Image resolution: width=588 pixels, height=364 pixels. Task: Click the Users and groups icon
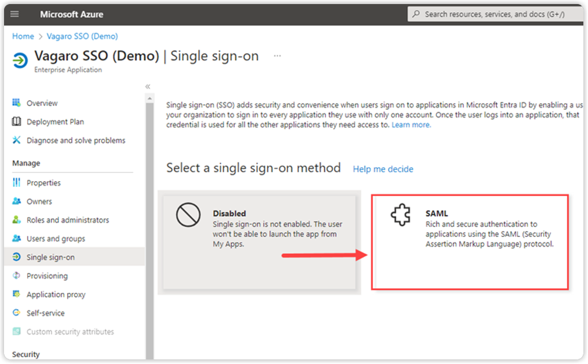16,238
